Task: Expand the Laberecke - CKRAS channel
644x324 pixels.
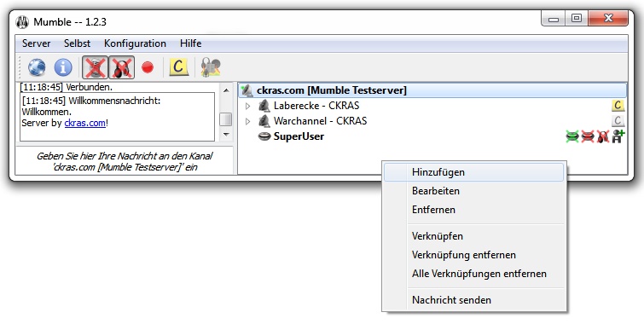Action: [247, 106]
